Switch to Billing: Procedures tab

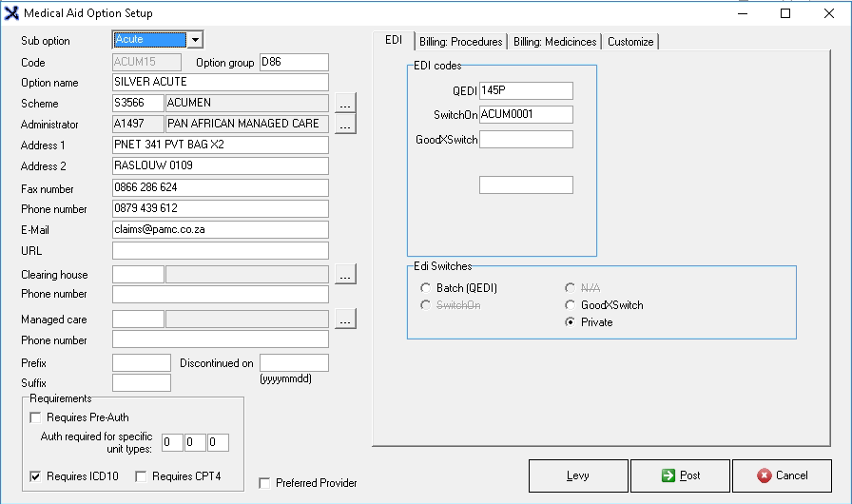point(460,42)
